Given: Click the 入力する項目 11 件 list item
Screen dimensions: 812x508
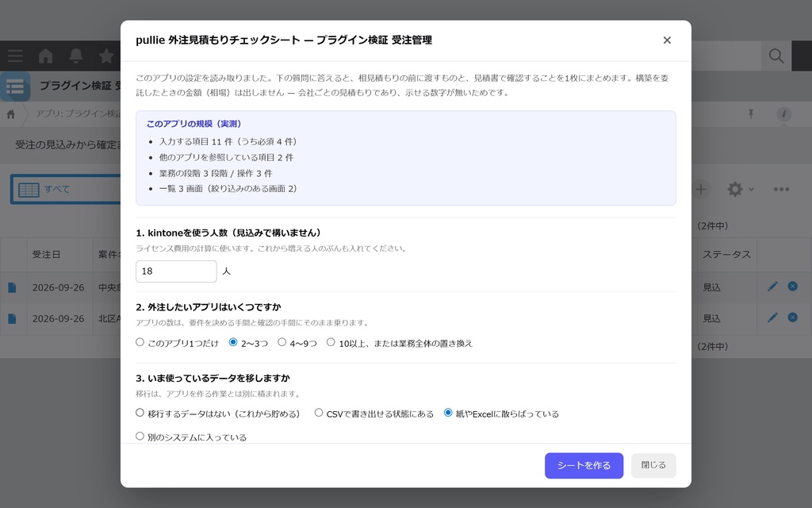Looking at the screenshot, I should [x=228, y=141].
